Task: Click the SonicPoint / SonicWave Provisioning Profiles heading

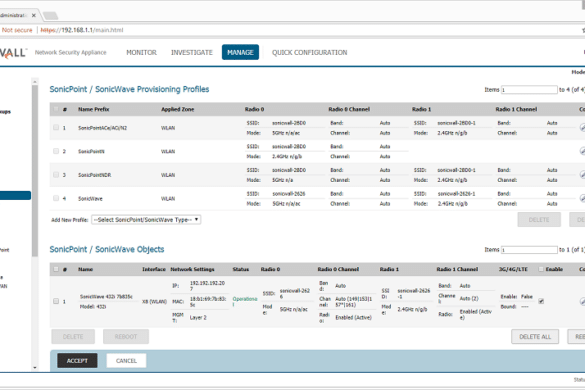Action: click(x=129, y=89)
